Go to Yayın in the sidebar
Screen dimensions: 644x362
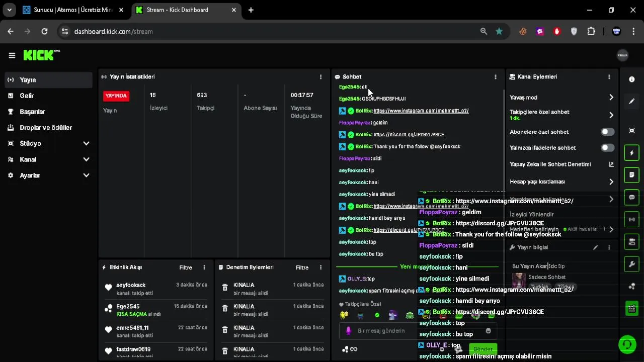point(48,80)
